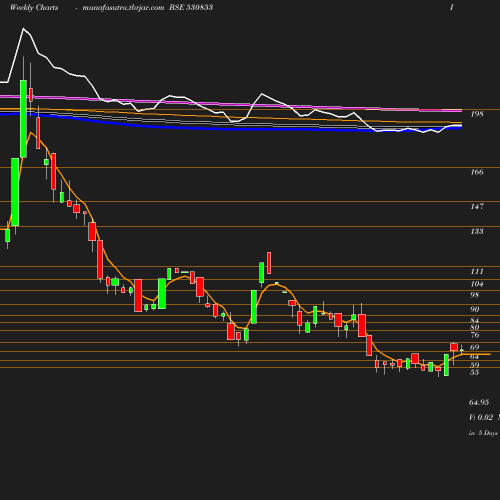Click the "in 5 Days" text
500x500 pixels.
483,433
